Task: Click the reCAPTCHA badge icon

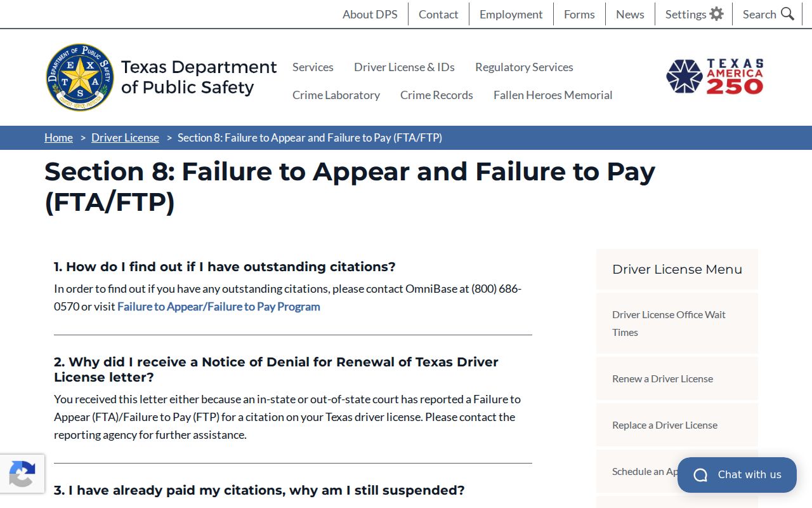Action: point(22,474)
